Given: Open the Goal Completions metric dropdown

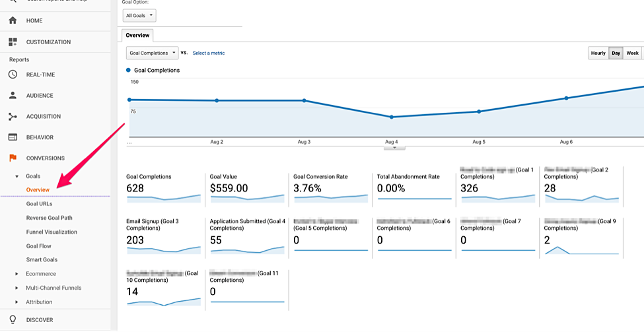Looking at the screenshot, I should tap(153, 53).
